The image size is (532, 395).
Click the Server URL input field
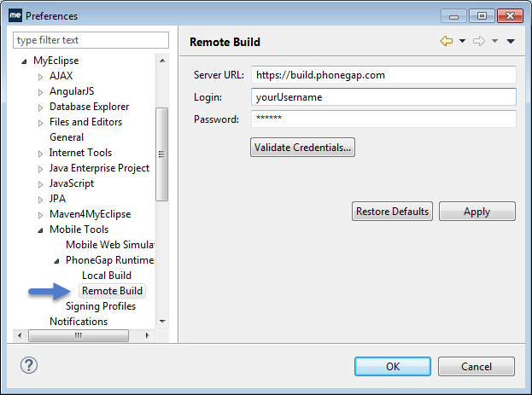(x=383, y=74)
